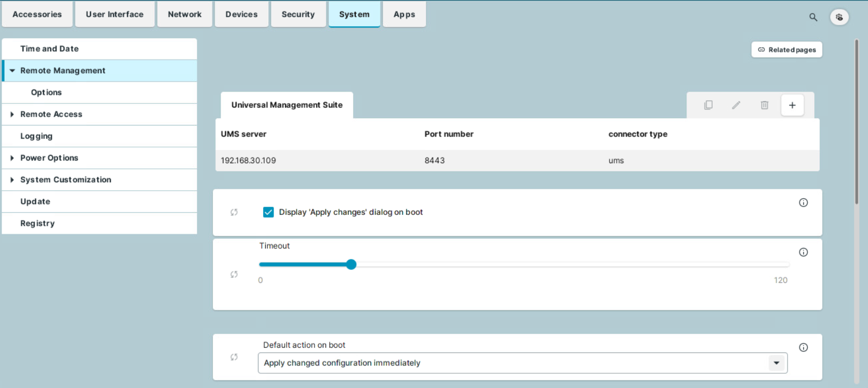Switch to the Network tab
This screenshot has height=388, width=868.
click(184, 14)
